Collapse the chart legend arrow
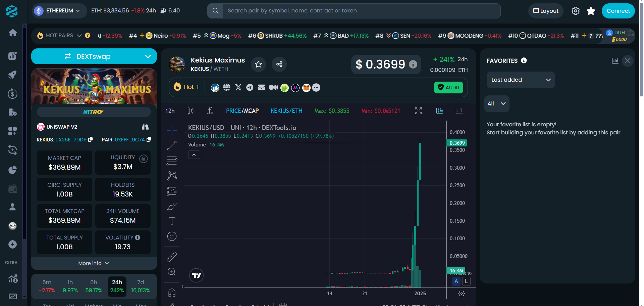This screenshot has width=644, height=306. click(194, 155)
